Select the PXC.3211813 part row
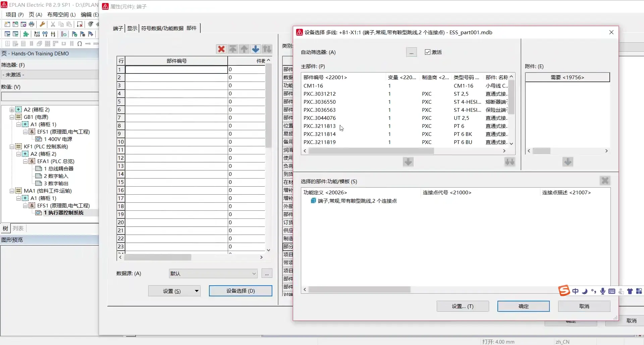Image resolution: width=644 pixels, height=345 pixels. [x=405, y=126]
